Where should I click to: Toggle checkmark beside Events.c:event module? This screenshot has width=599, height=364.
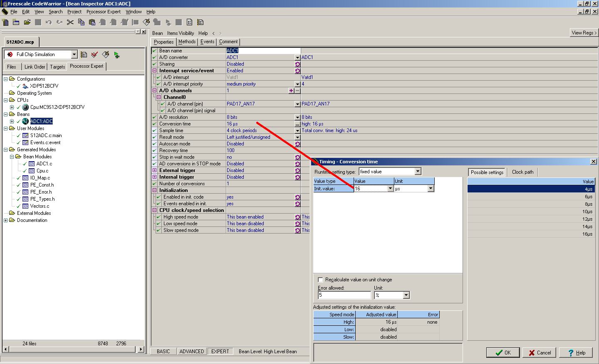coord(18,143)
